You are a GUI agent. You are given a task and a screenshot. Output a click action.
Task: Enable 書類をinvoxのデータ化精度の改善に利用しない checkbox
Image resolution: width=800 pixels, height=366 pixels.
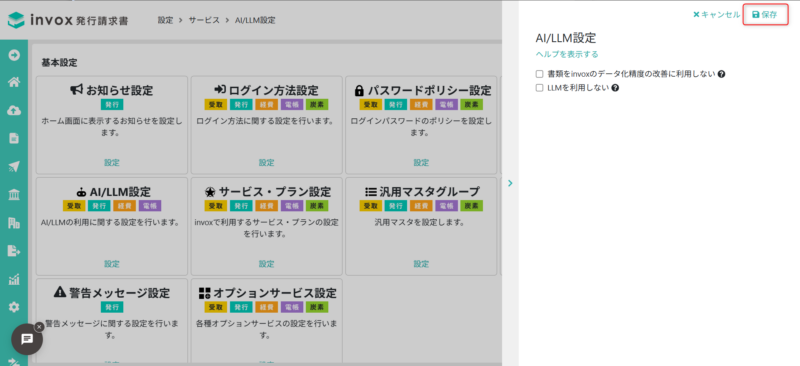point(539,74)
